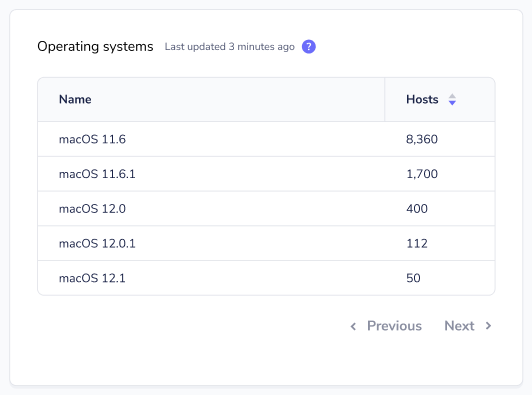Click Last updated 3 minutes ago text
This screenshot has height=395, width=532.
coord(229,47)
